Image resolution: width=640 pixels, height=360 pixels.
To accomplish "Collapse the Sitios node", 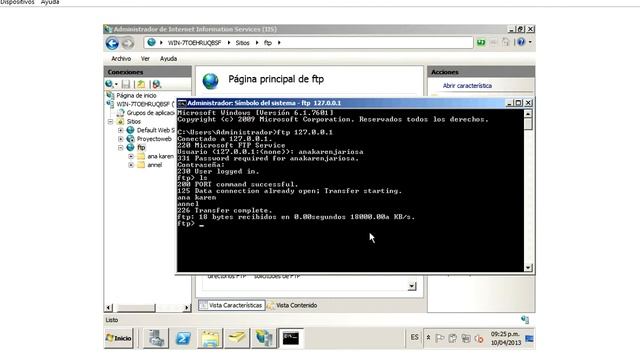I will [x=110, y=122].
